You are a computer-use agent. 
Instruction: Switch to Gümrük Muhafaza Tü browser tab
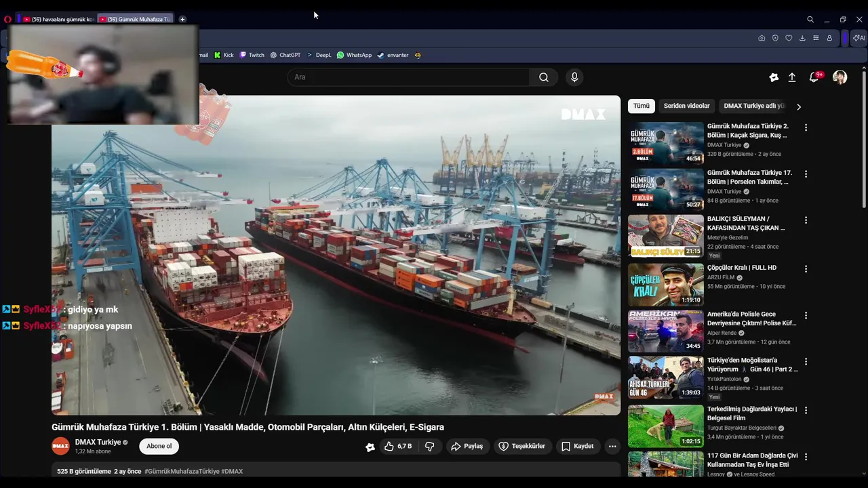(x=135, y=19)
